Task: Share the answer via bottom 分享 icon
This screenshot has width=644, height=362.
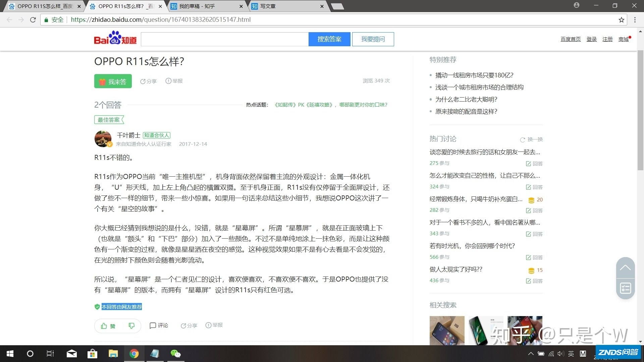Action: click(x=189, y=325)
